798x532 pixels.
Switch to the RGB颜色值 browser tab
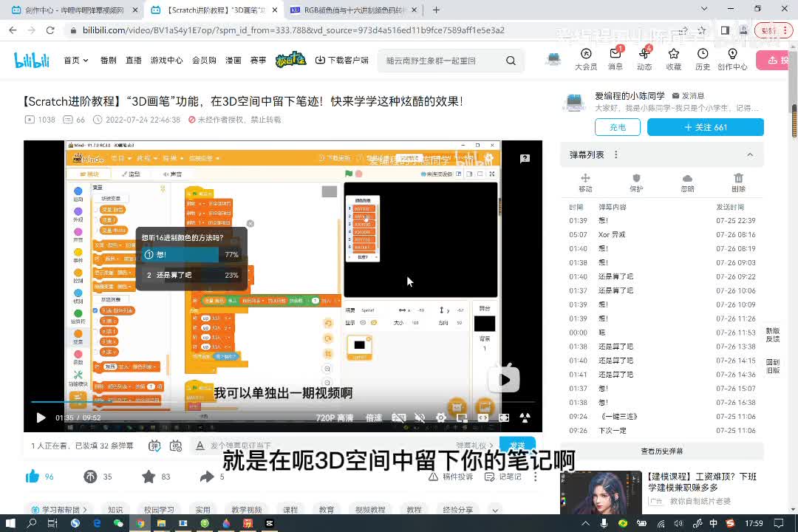(352, 10)
